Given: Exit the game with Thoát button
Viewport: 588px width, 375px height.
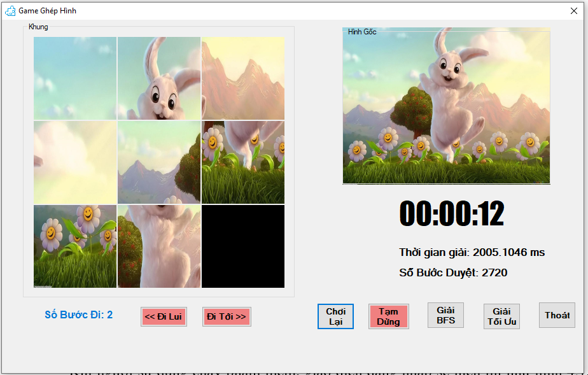Looking at the screenshot, I should (x=557, y=315).
